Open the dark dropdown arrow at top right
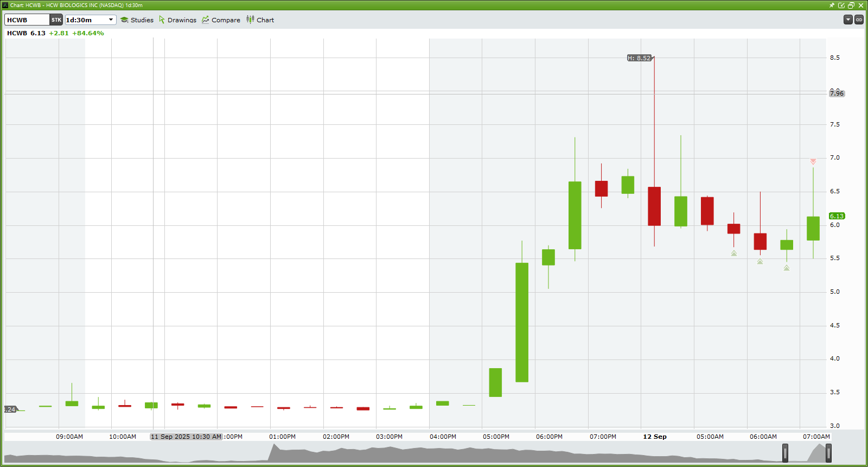Image resolution: width=868 pixels, height=467 pixels. [848, 20]
